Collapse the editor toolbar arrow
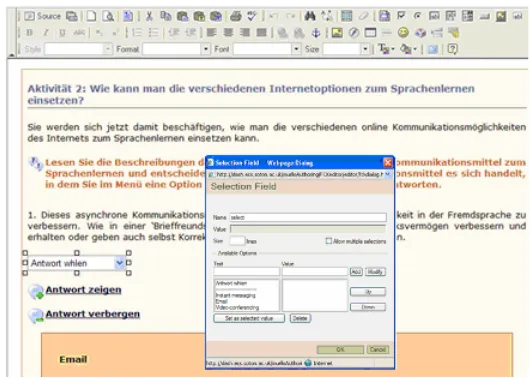Screen dimensions: 530x378 [11, 54]
